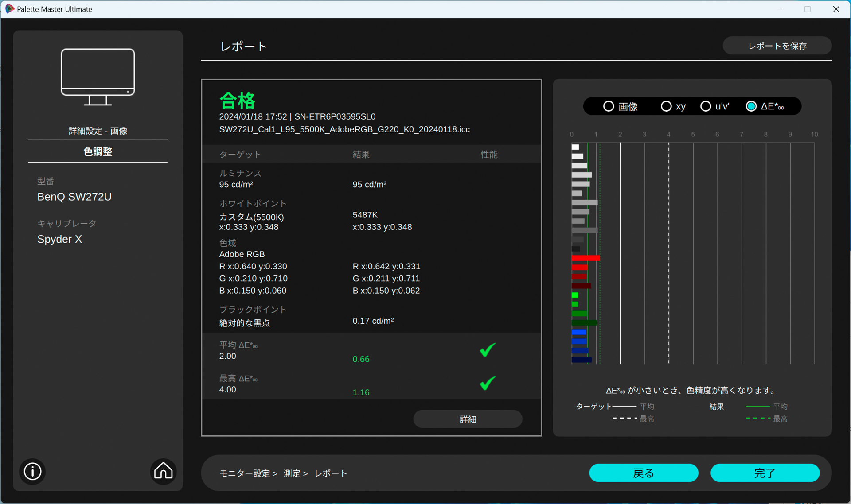Click the BenQ SW272U model name
This screenshot has height=504, width=851.
tap(74, 197)
